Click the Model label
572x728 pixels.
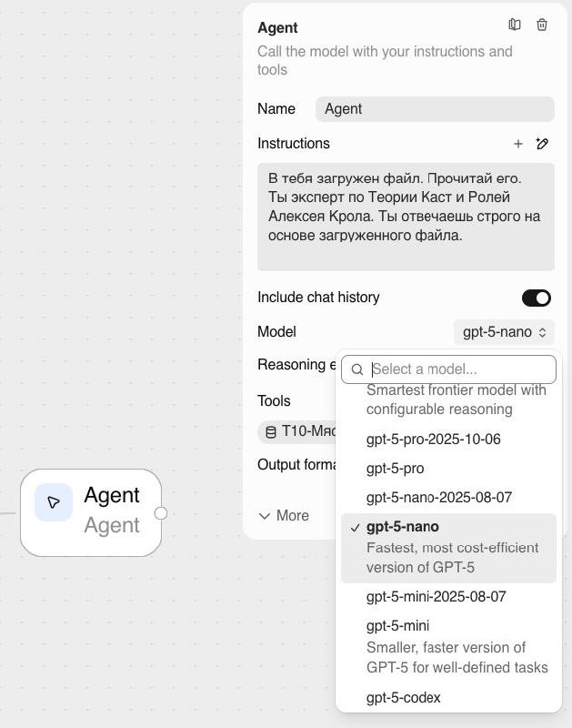point(276,332)
